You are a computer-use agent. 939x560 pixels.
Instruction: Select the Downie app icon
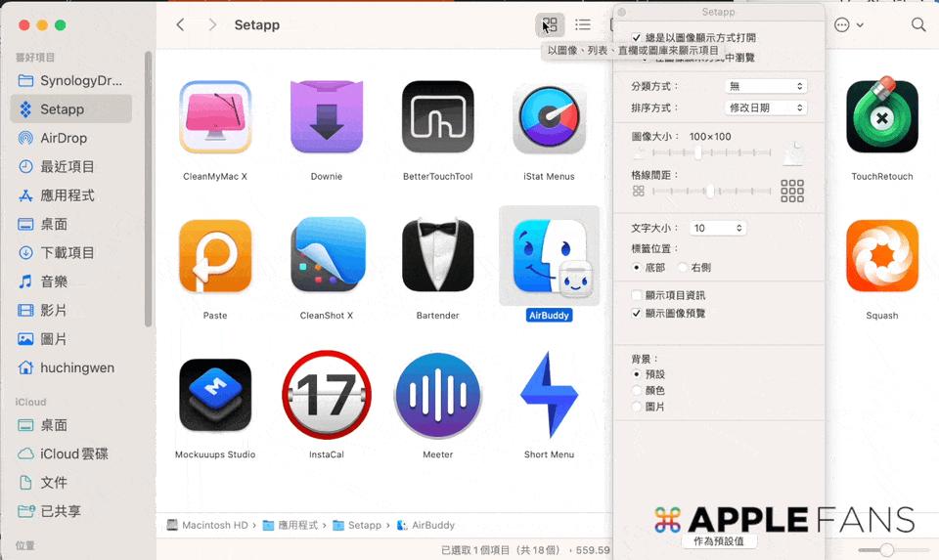327,117
